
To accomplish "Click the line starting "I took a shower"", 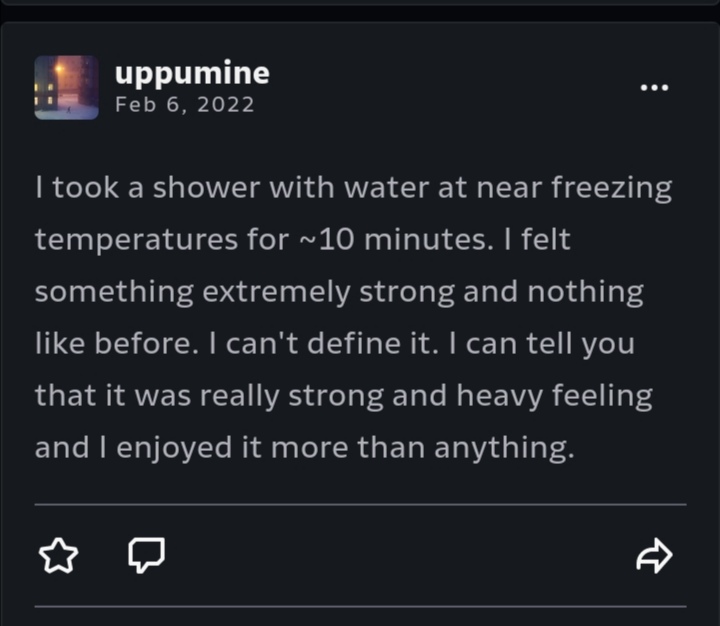I will [354, 188].
